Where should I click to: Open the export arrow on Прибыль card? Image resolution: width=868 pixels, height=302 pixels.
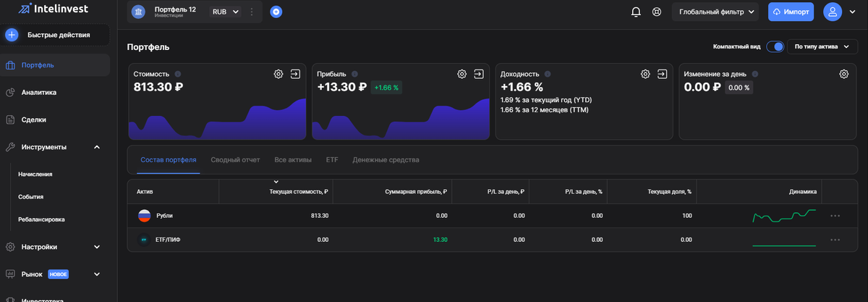tap(479, 74)
